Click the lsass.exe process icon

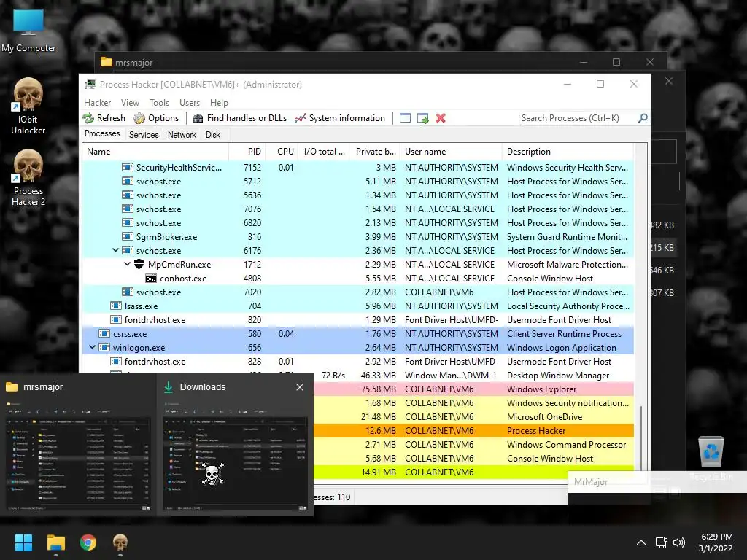tap(116, 306)
